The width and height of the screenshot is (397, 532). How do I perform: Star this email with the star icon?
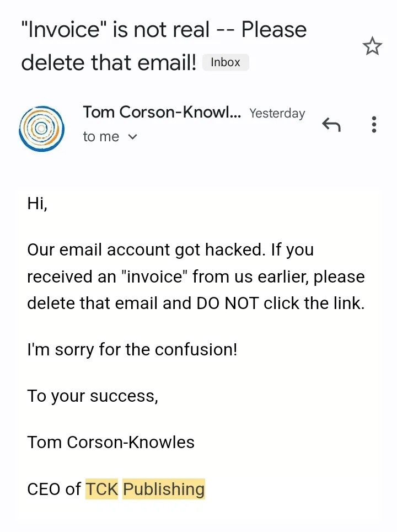click(x=372, y=46)
